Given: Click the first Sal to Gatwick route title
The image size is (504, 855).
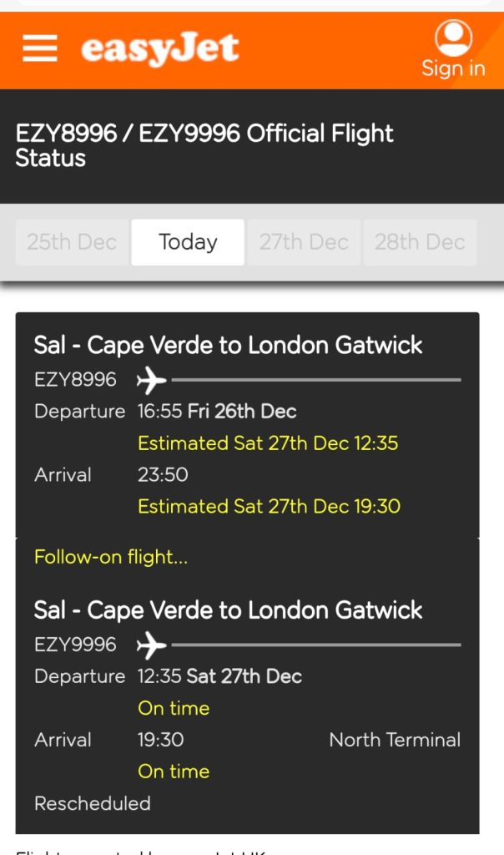Looking at the screenshot, I should click(x=228, y=345).
